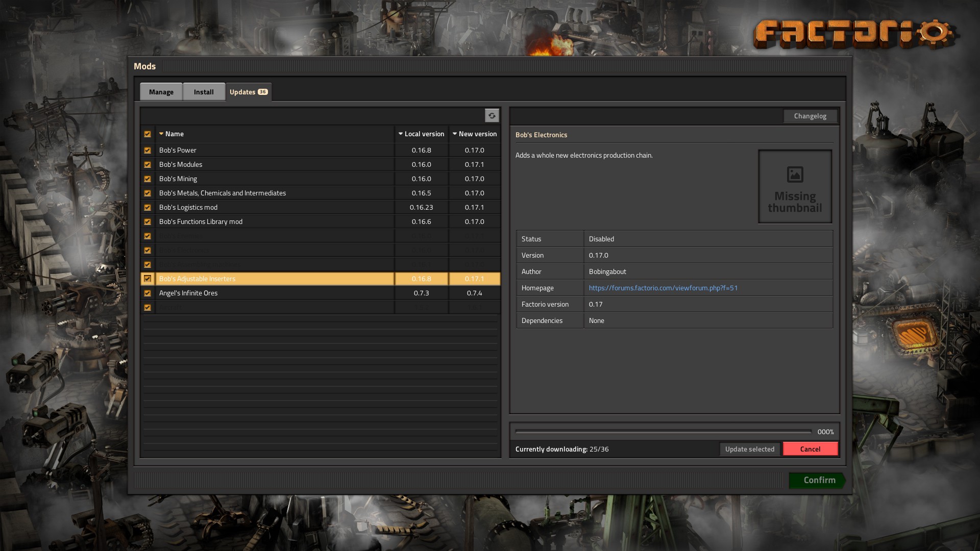Toggle the select-all checkbox in header
980x551 pixels.
(148, 134)
